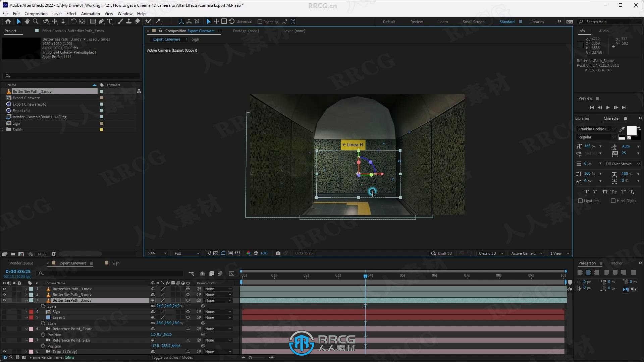Select the Type tool
The height and width of the screenshot is (362, 644).
110,21
